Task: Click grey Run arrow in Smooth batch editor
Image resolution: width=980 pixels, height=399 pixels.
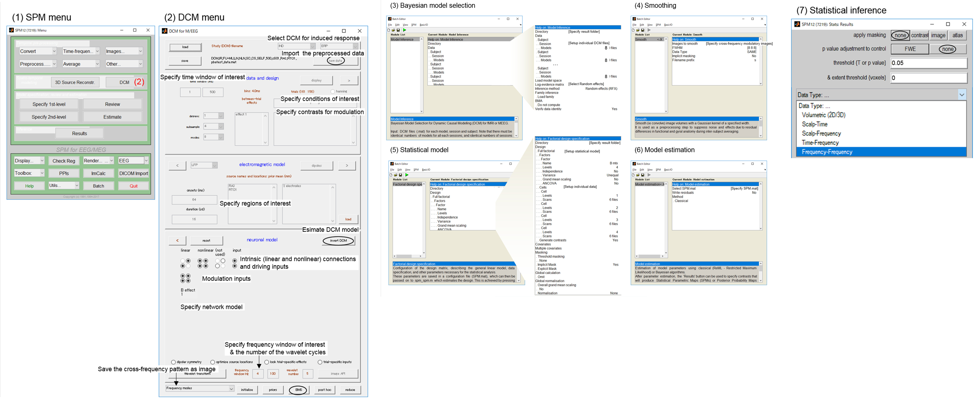Action: (x=649, y=30)
